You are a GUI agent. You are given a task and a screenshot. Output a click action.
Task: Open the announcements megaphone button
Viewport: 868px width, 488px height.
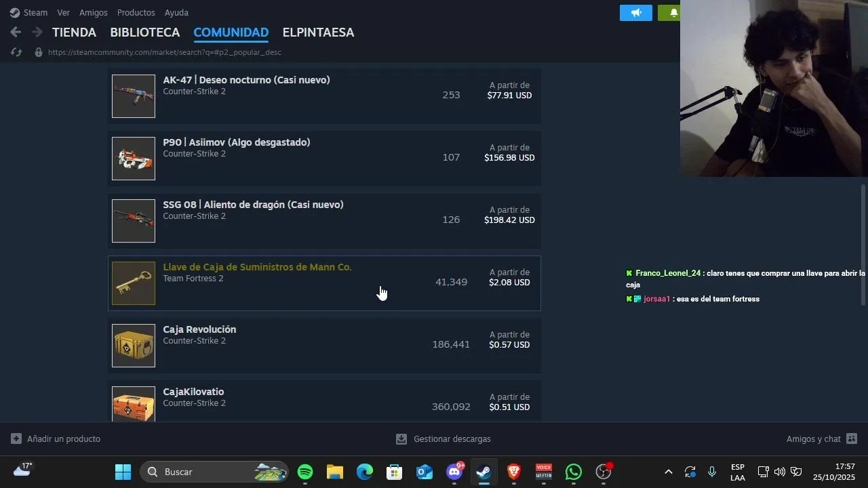pos(636,13)
